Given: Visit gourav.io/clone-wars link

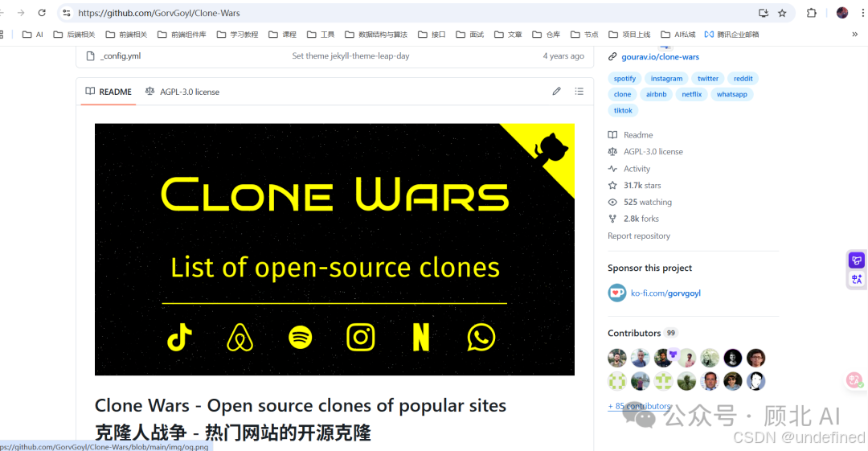Looking at the screenshot, I should click(x=661, y=56).
